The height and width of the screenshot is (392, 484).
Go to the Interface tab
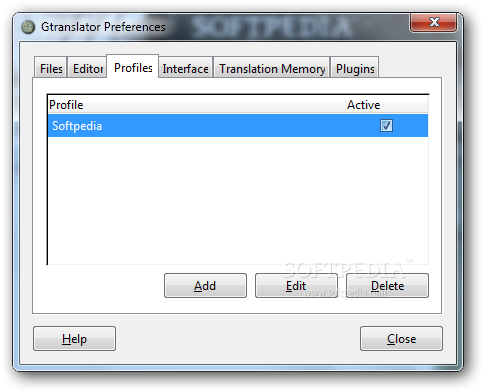point(185,68)
